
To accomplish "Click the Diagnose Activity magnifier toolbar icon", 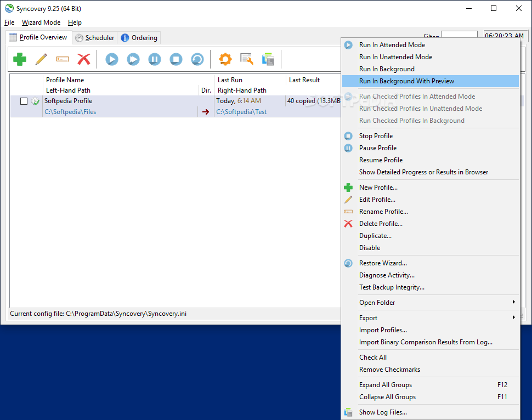I will point(247,59).
